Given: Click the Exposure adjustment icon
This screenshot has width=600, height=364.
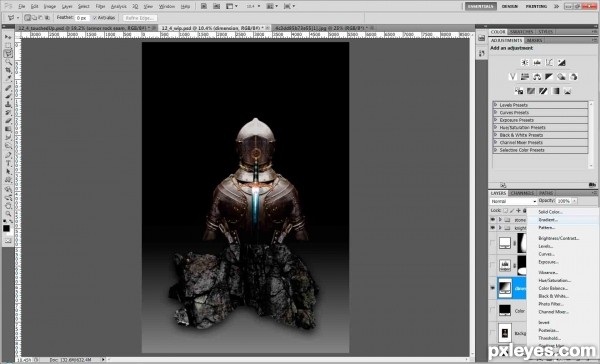Looking at the screenshot, I should pyautogui.click(x=561, y=62).
